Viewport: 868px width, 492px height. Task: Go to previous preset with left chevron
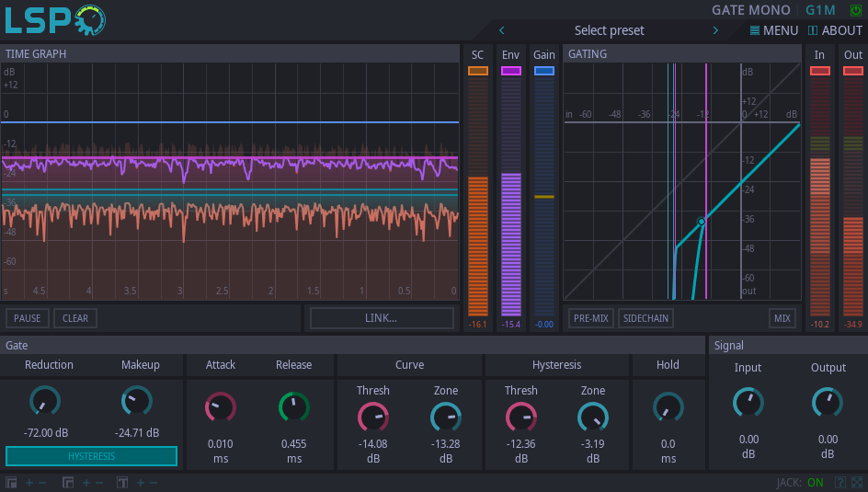(502, 30)
